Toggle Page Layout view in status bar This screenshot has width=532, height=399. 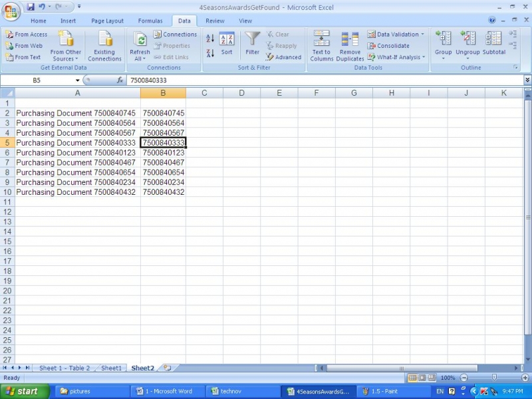[x=422, y=378]
